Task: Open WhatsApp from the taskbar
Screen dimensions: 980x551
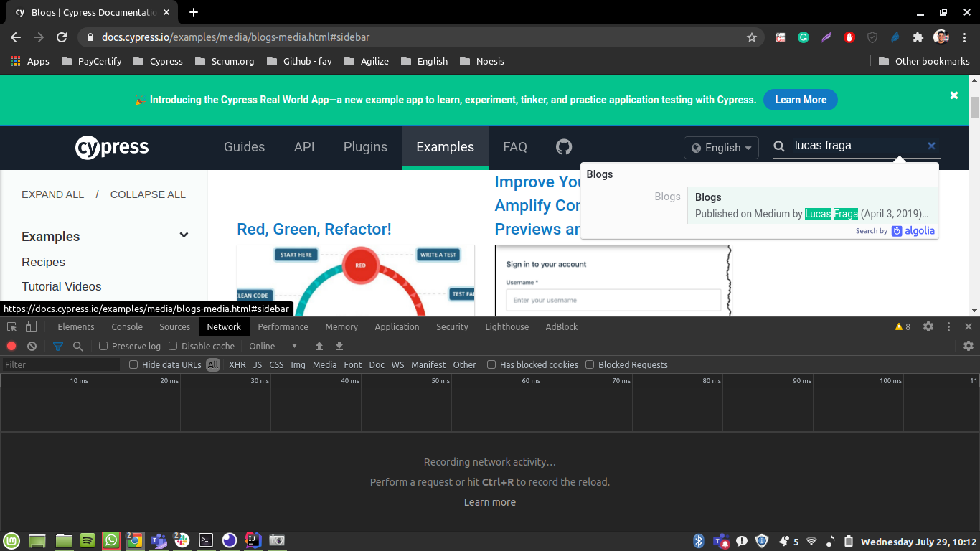Action: (x=110, y=540)
